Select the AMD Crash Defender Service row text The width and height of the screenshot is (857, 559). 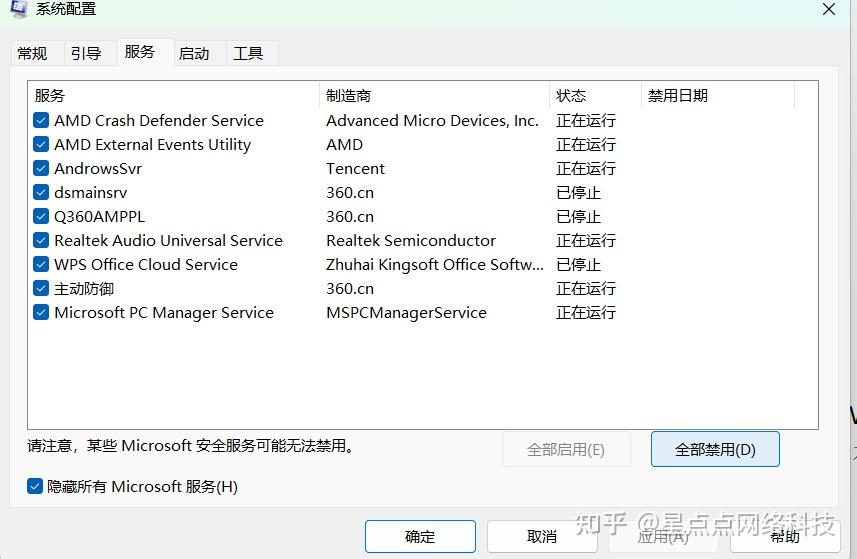(x=159, y=120)
